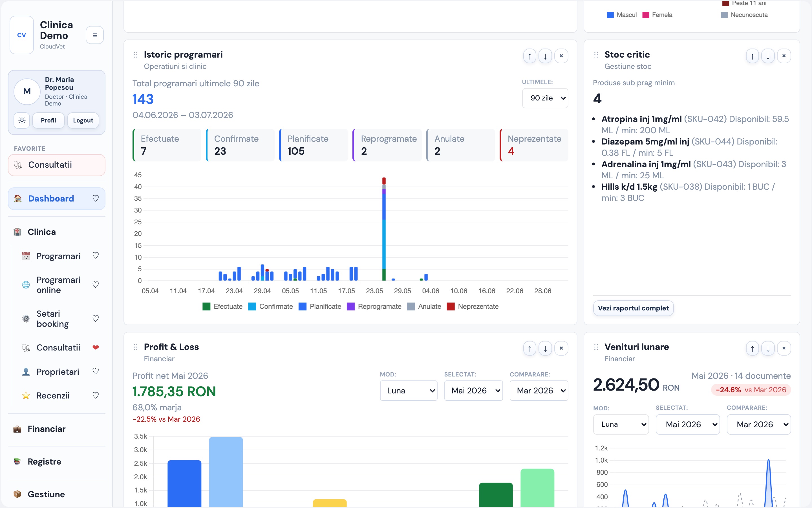812x508 pixels.
Task: Open Proprietari menu item
Action: coord(58,372)
